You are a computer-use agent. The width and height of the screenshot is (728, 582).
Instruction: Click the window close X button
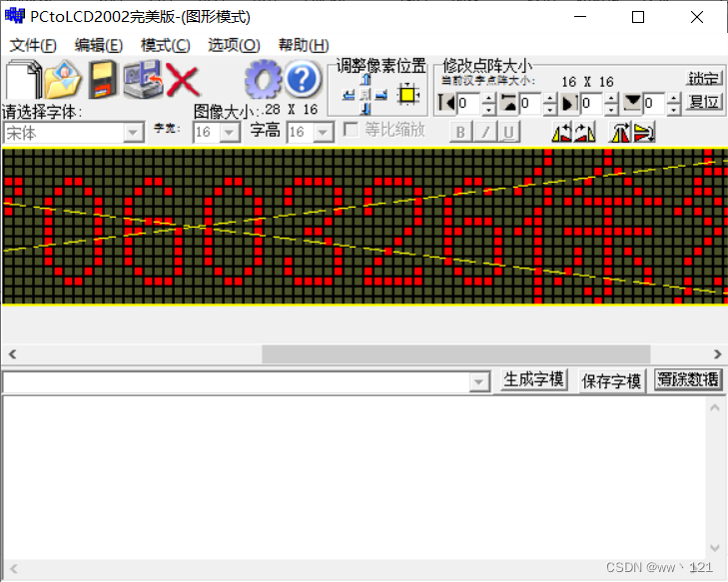[x=696, y=17]
